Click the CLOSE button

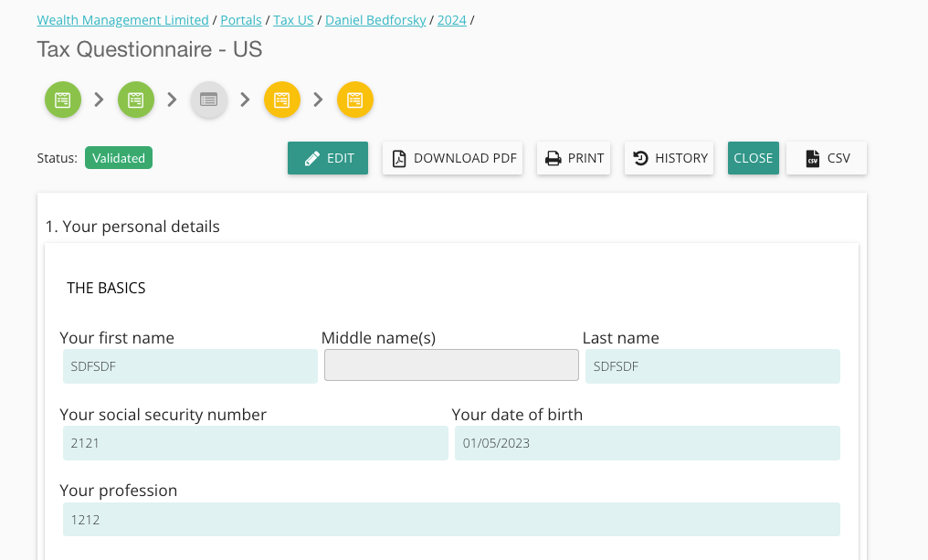pyautogui.click(x=754, y=158)
